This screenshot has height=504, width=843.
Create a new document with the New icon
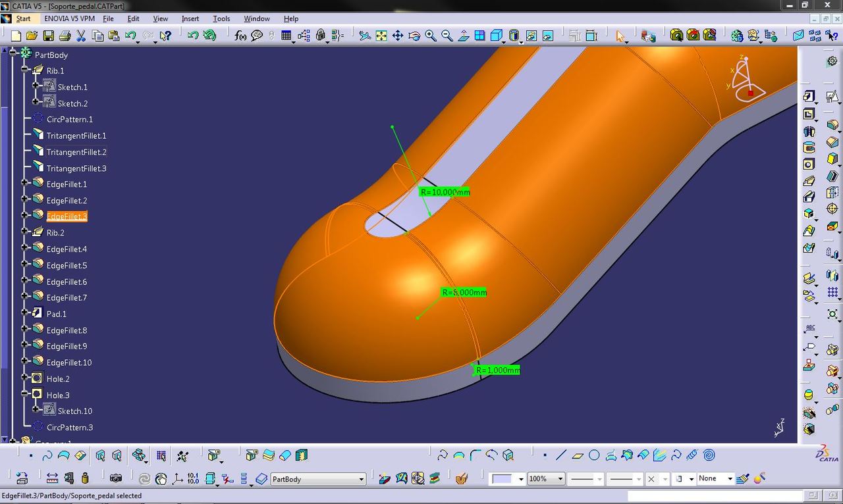(x=16, y=36)
